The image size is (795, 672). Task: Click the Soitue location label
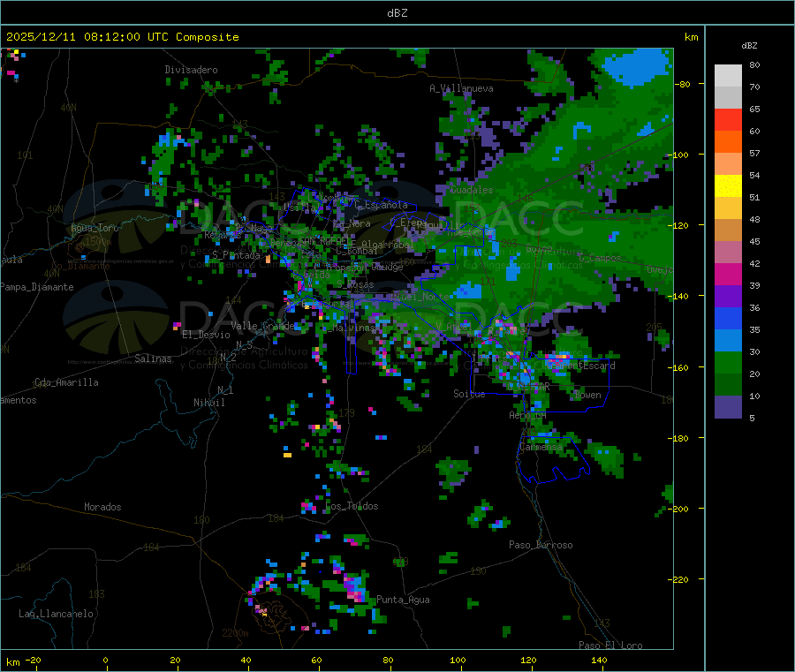pyautogui.click(x=469, y=394)
